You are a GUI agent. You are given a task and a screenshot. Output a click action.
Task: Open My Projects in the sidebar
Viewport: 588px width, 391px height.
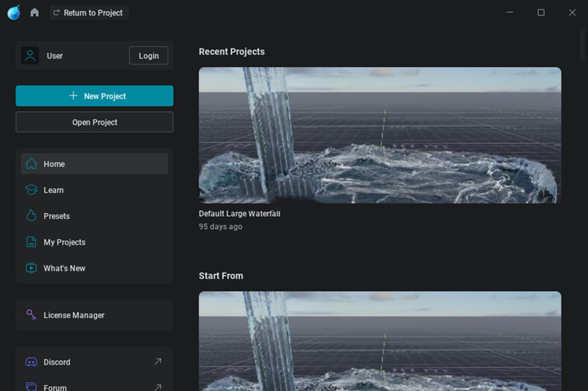[x=95, y=243]
